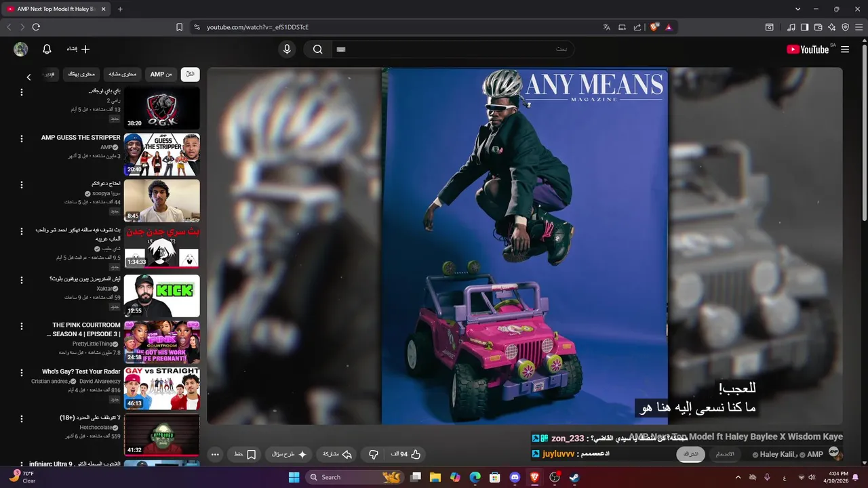This screenshot has width=868, height=488.
Task: Click the install app icon in address bar
Action: click(622, 27)
